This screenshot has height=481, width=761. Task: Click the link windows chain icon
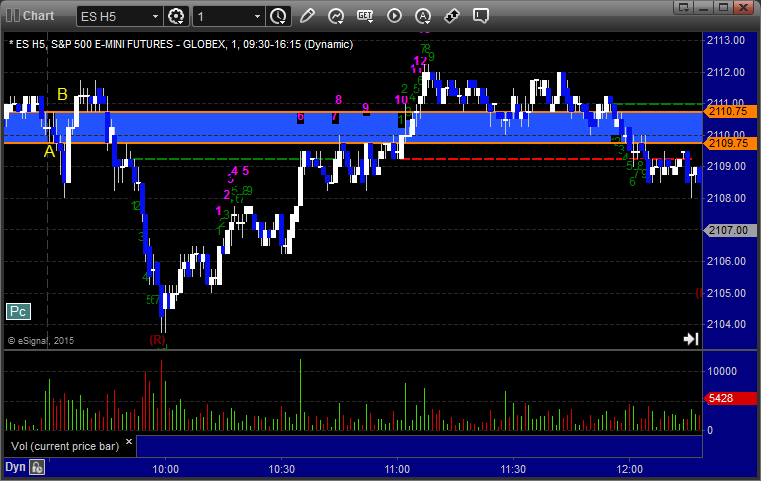coord(452,16)
